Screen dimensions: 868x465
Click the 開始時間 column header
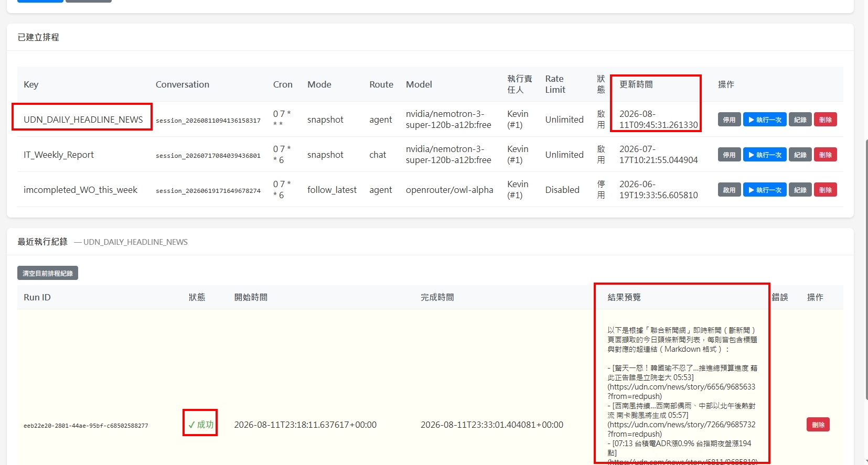[x=251, y=297]
